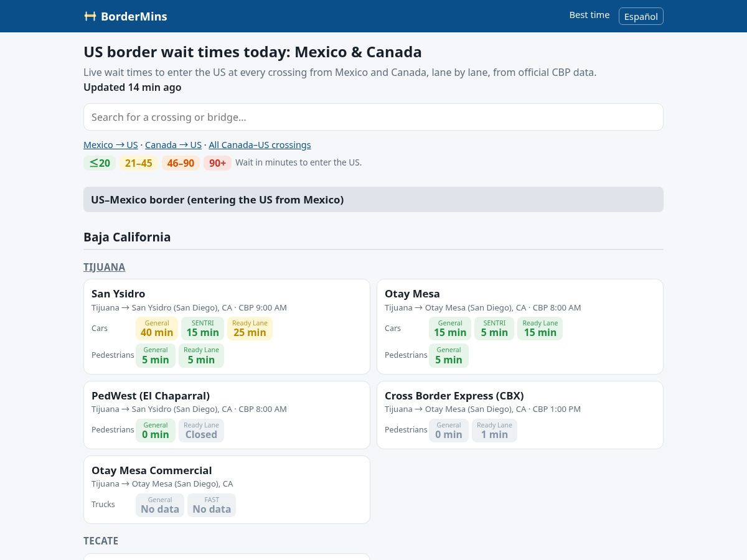Click the Baja California heading
This screenshot has height=560, width=747.
click(127, 237)
